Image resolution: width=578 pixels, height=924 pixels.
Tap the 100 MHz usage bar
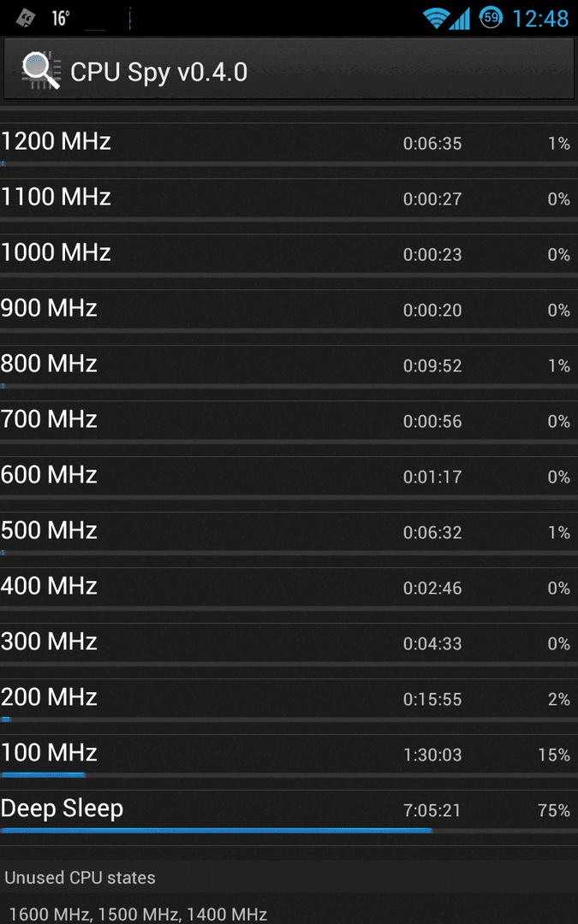[289, 775]
